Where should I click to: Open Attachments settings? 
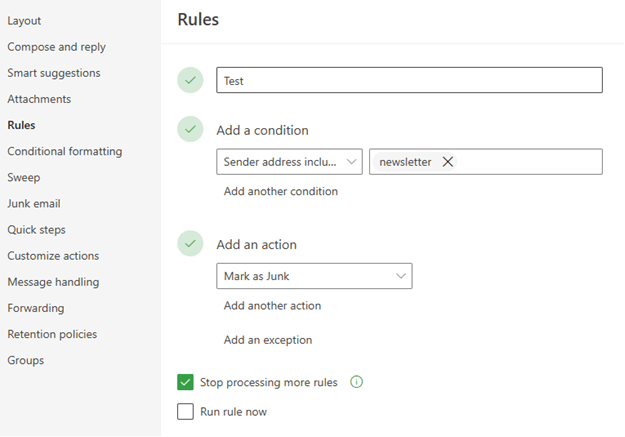coord(39,99)
